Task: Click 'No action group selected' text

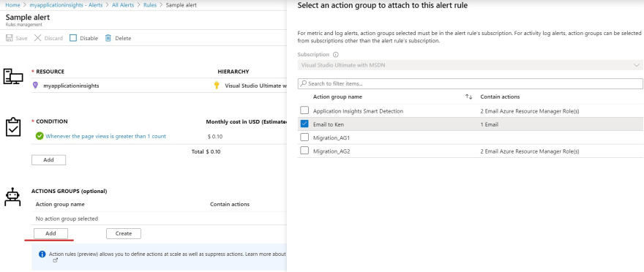Action: click(x=67, y=219)
